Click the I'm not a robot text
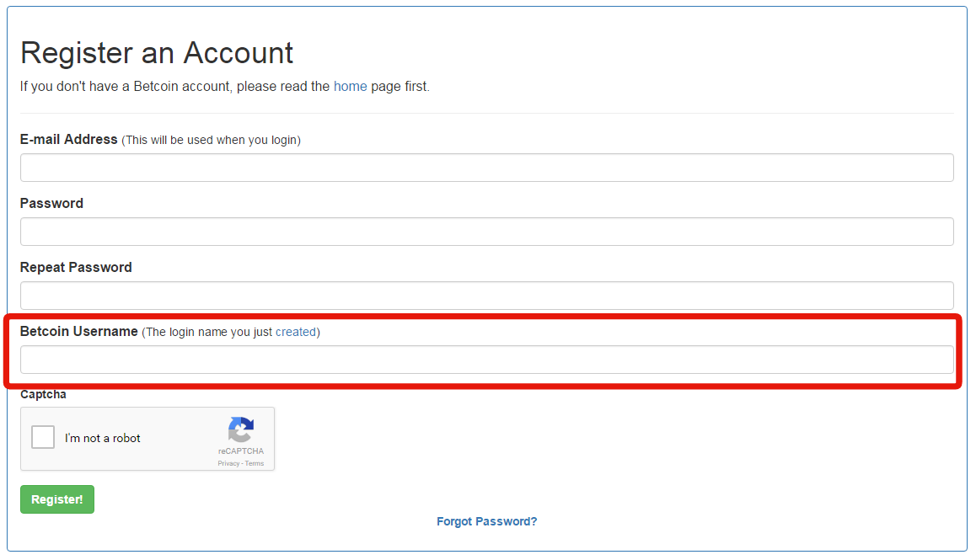Screen dimensions: 976x560 click(103, 438)
